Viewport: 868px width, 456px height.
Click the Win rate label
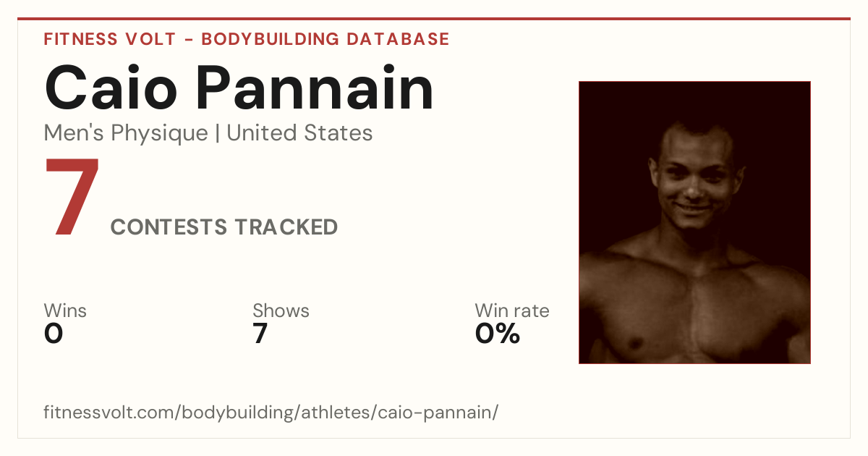tap(512, 311)
